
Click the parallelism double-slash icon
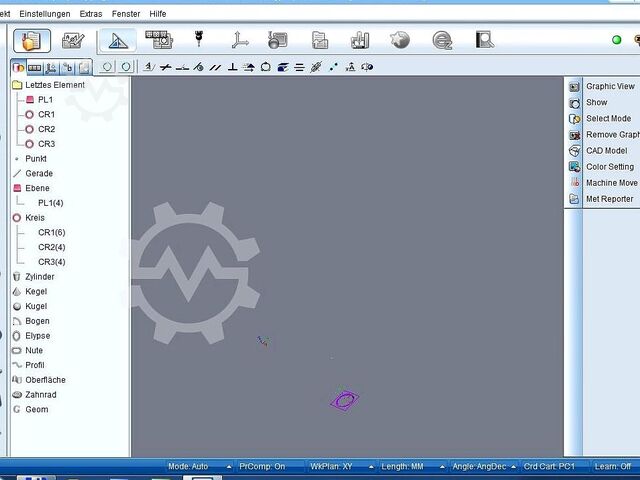pos(215,67)
